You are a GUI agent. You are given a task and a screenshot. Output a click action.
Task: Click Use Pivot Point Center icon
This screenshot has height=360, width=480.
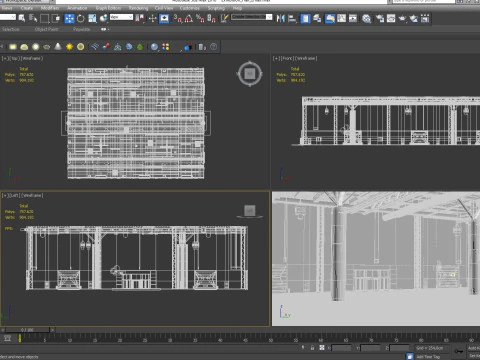(x=140, y=18)
